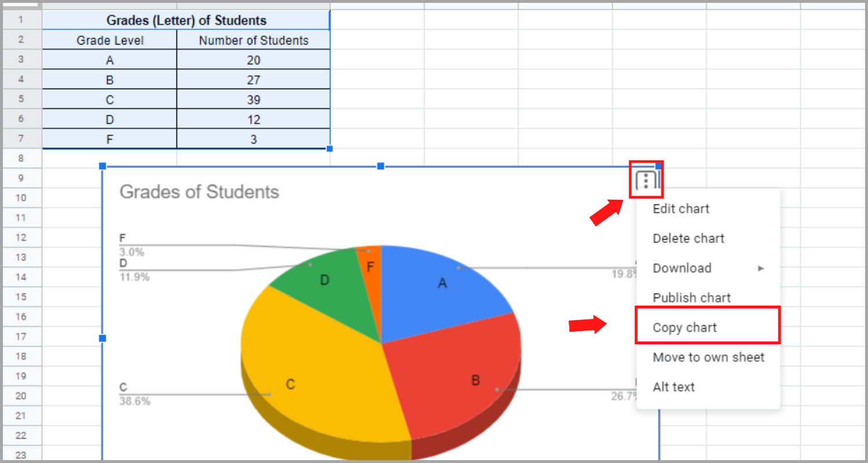This screenshot has width=868, height=463.
Task: Click the chart title "Grades of Students"
Action: [200, 192]
